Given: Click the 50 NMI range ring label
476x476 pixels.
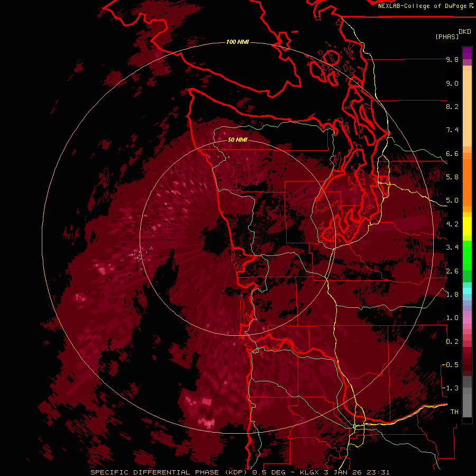Looking at the screenshot, I should tap(237, 140).
